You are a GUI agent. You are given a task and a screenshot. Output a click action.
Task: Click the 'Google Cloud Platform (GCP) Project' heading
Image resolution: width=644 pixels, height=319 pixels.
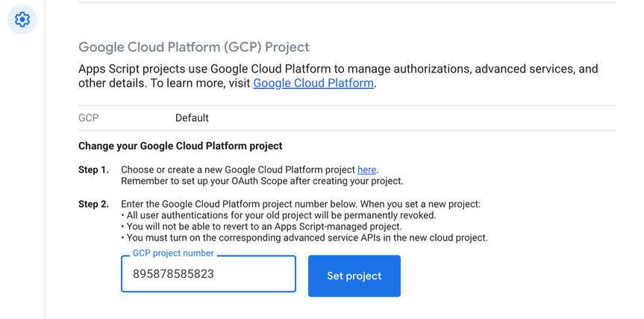pyautogui.click(x=194, y=47)
